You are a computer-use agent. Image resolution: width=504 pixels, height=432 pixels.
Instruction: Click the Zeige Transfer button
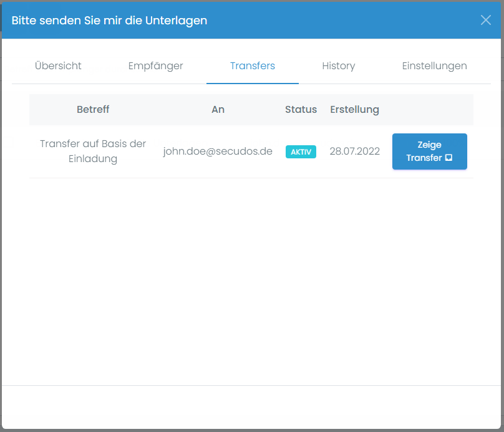(429, 151)
